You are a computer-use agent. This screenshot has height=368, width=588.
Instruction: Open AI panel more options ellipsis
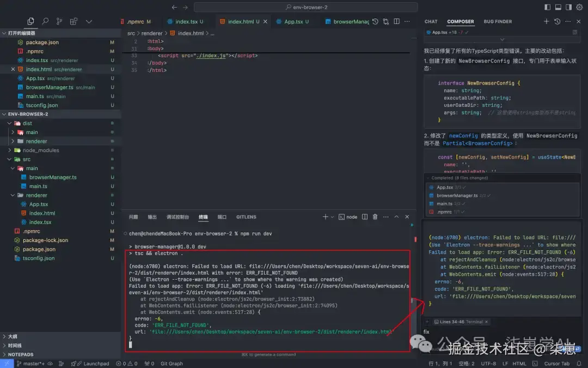tap(568, 21)
